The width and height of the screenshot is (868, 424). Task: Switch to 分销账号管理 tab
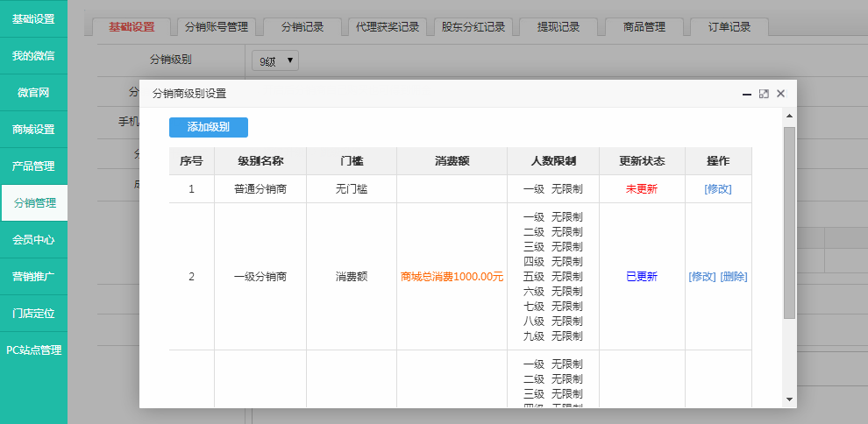(x=216, y=27)
